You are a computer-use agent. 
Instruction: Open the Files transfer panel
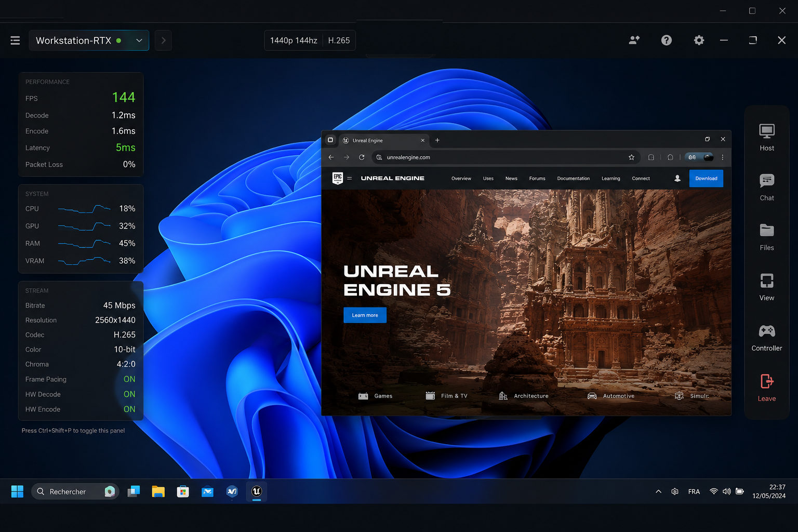click(x=767, y=237)
